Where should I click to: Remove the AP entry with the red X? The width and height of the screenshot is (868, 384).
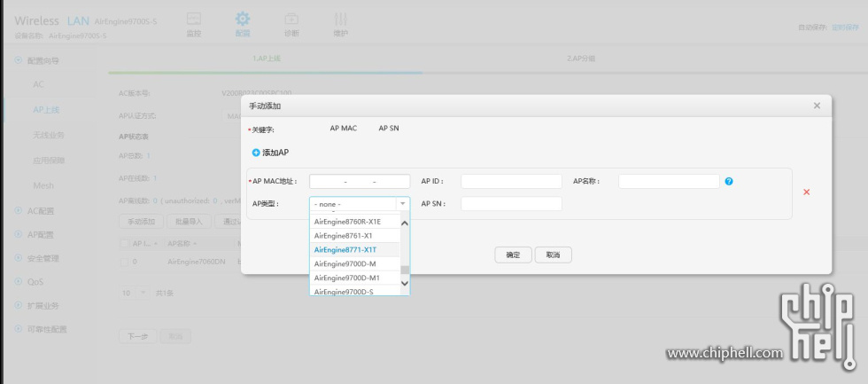point(806,192)
